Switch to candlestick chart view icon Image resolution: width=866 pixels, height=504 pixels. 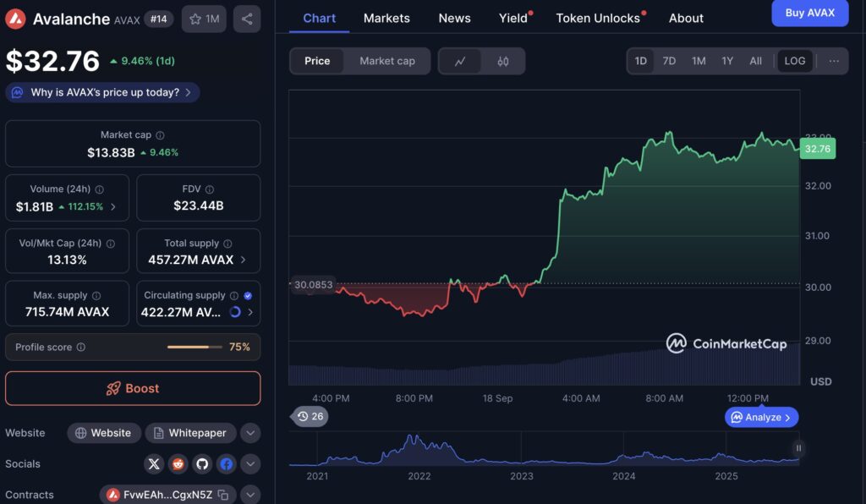[502, 61]
